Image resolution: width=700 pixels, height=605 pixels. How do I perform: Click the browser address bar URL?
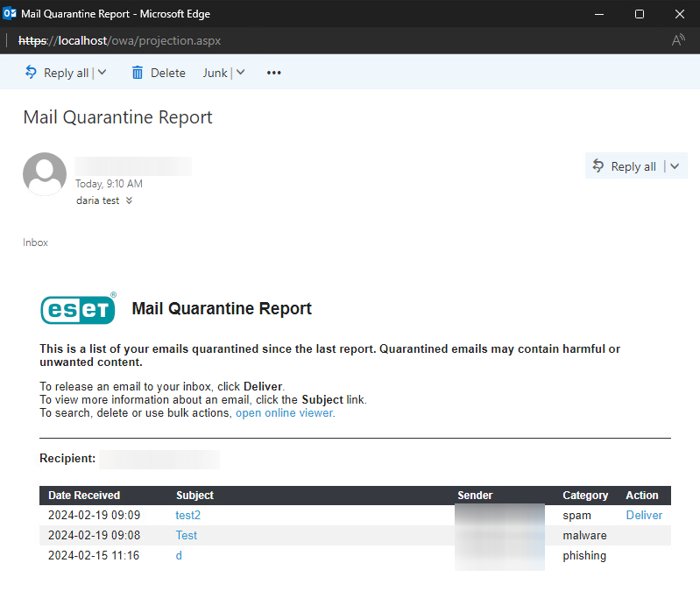[131, 40]
